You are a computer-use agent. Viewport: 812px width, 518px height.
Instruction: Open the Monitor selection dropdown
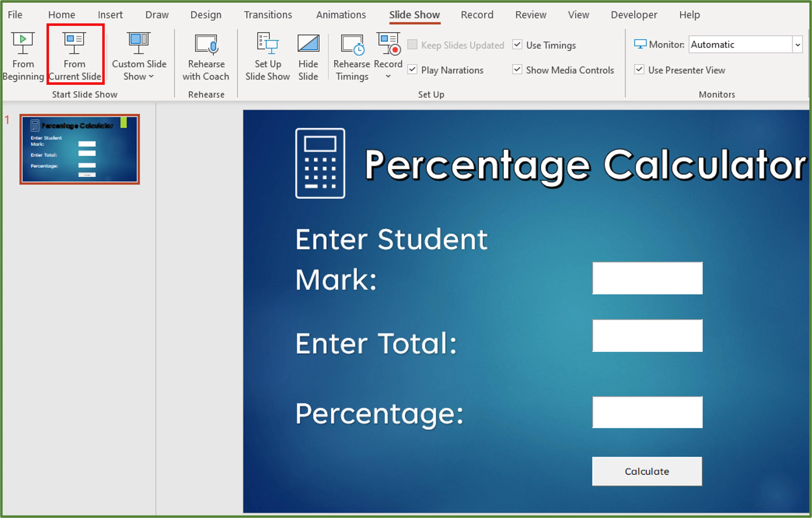(x=798, y=44)
